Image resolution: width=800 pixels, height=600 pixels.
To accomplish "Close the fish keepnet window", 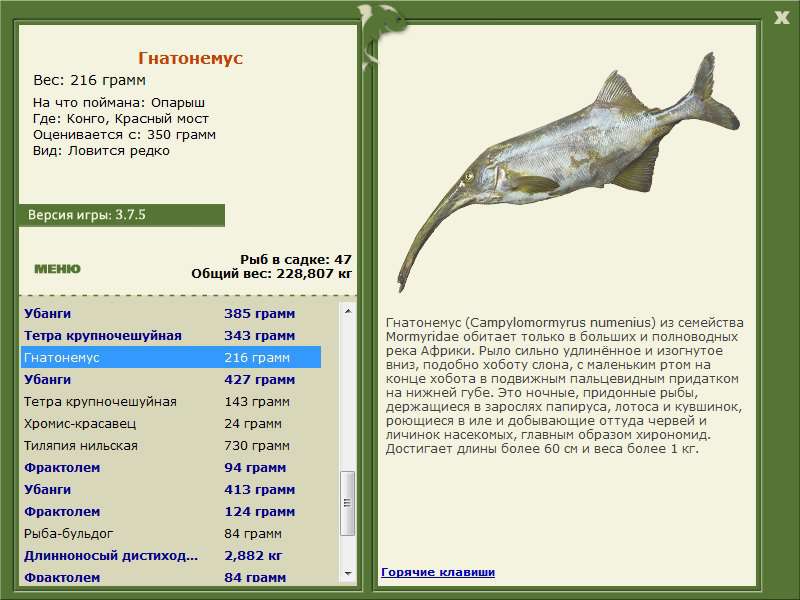I will tap(781, 18).
